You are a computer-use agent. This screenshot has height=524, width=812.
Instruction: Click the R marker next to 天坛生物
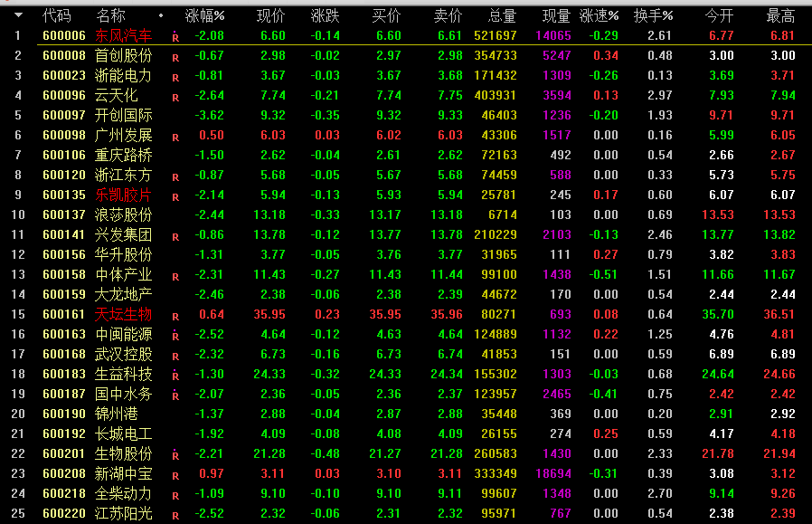tap(175, 316)
